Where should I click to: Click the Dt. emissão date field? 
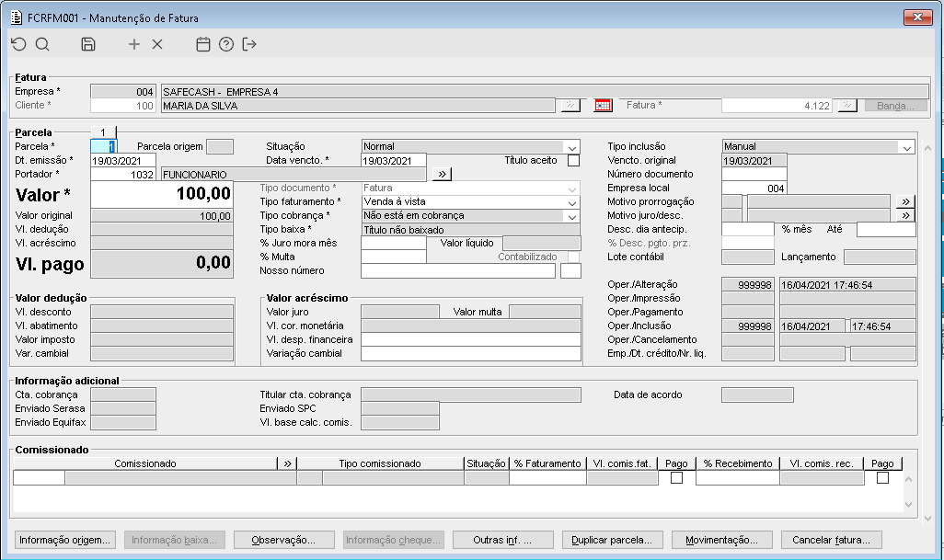(x=122, y=161)
